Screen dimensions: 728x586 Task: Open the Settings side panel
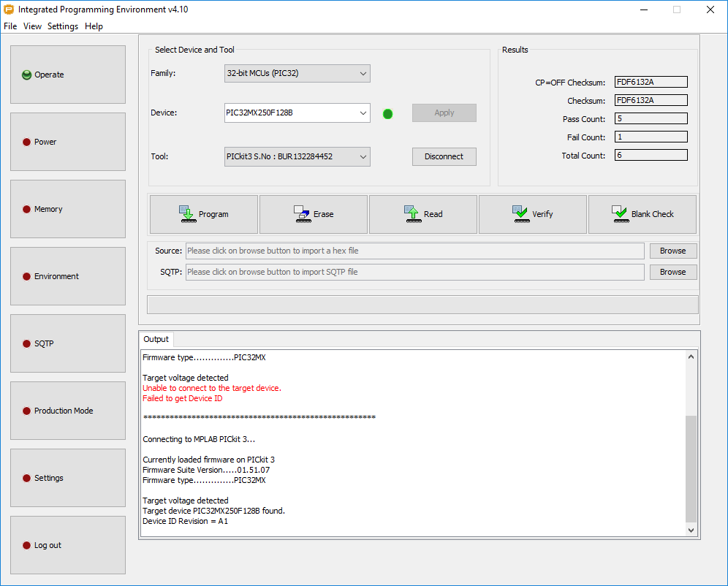[x=68, y=479]
